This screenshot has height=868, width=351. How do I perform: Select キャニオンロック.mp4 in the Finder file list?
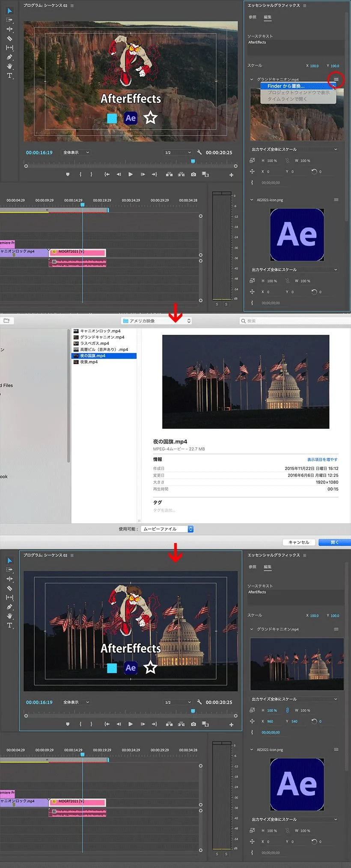pyautogui.click(x=100, y=331)
